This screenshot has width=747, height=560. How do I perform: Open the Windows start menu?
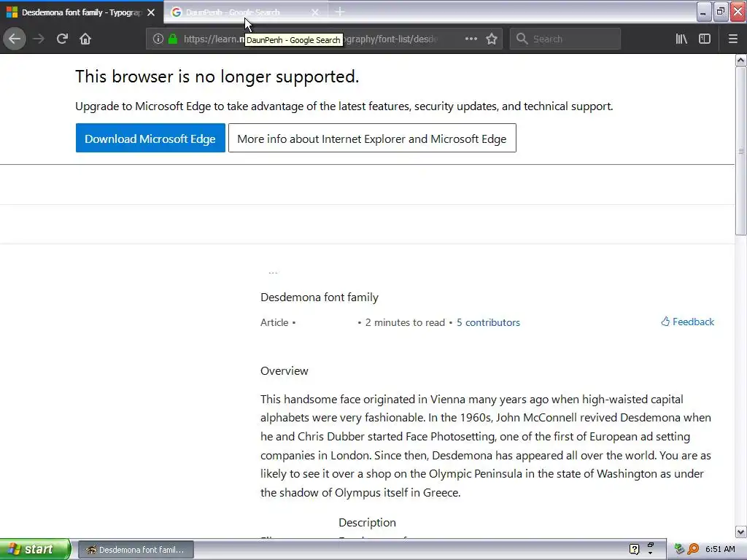coord(34,550)
